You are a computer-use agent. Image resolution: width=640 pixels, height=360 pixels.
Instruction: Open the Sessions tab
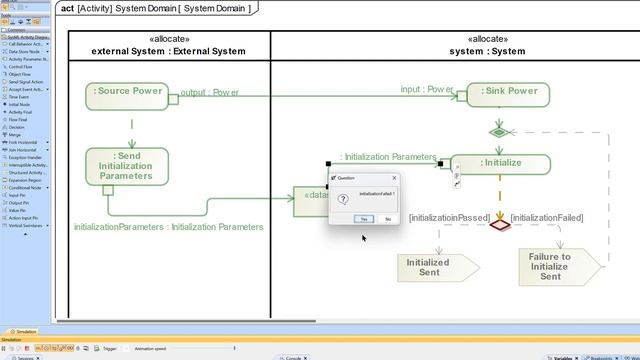pos(25,358)
